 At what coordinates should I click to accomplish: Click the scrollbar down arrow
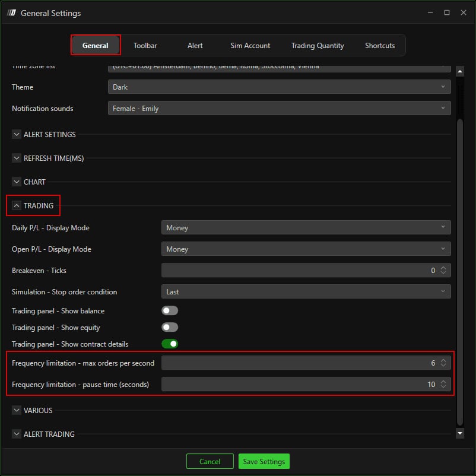(x=460, y=433)
